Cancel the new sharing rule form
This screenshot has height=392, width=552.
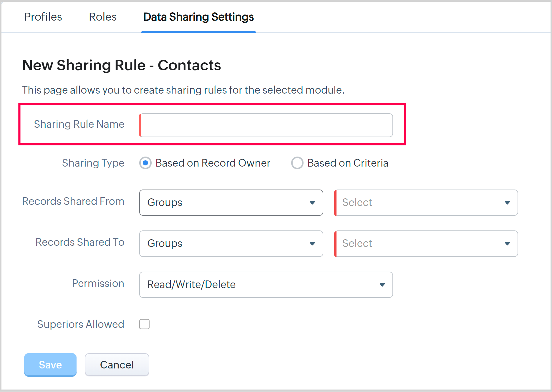click(x=117, y=365)
